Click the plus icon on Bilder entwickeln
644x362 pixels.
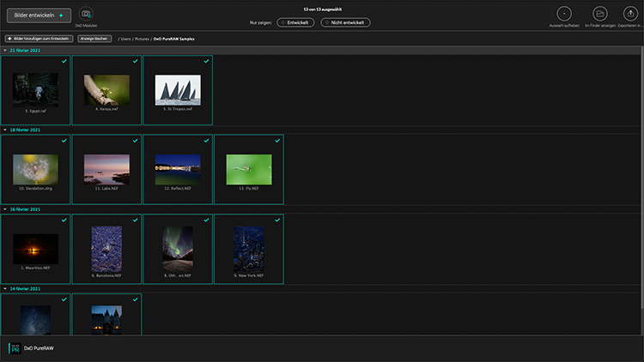click(x=61, y=15)
